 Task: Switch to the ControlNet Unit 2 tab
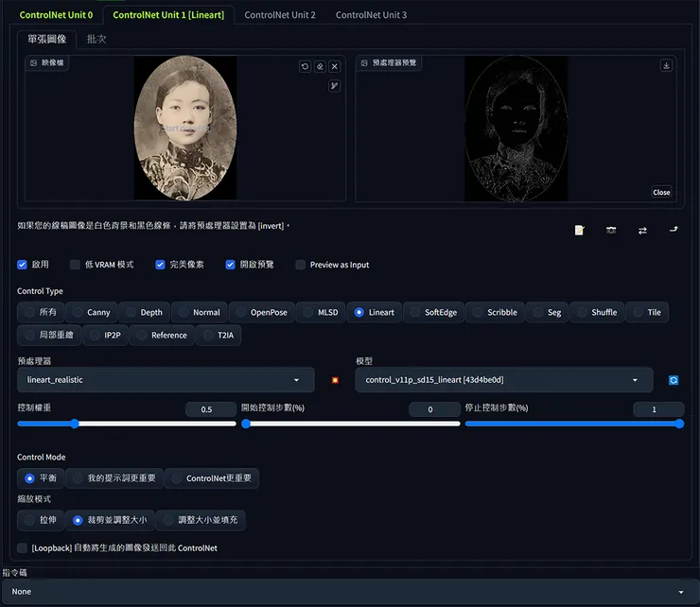point(280,15)
